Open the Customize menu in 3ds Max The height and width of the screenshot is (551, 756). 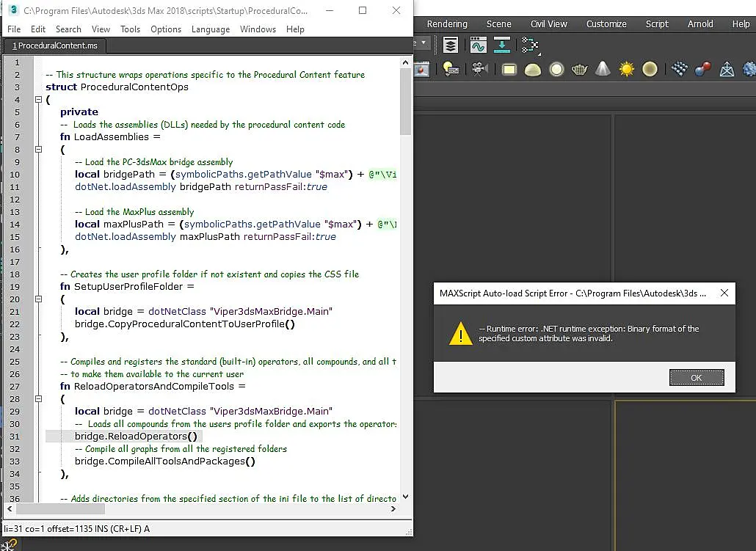coord(606,23)
